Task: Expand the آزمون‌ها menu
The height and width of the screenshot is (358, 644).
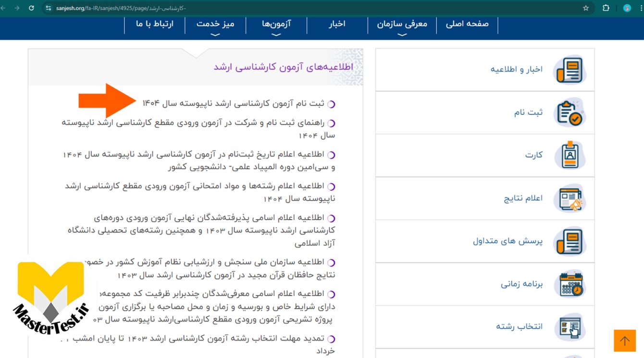Action: (x=276, y=24)
